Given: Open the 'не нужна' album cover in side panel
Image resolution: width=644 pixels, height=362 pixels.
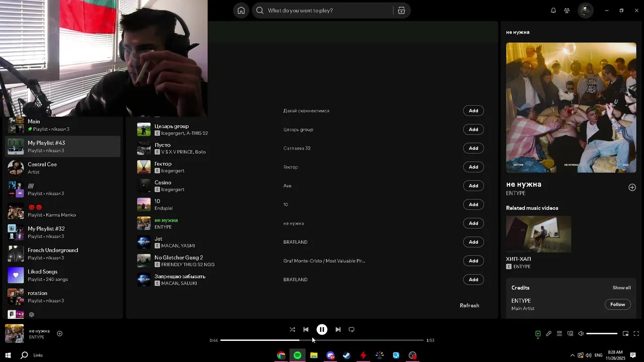Looking at the screenshot, I should (571, 108).
